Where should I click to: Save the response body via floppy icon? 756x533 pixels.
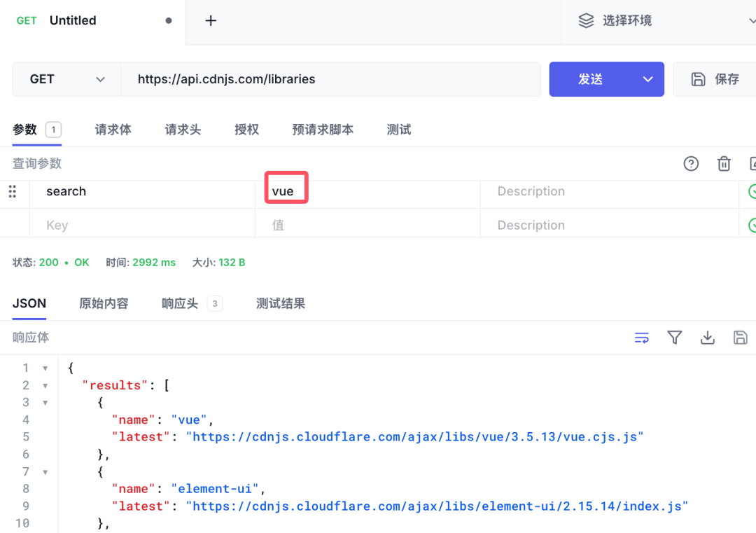740,337
